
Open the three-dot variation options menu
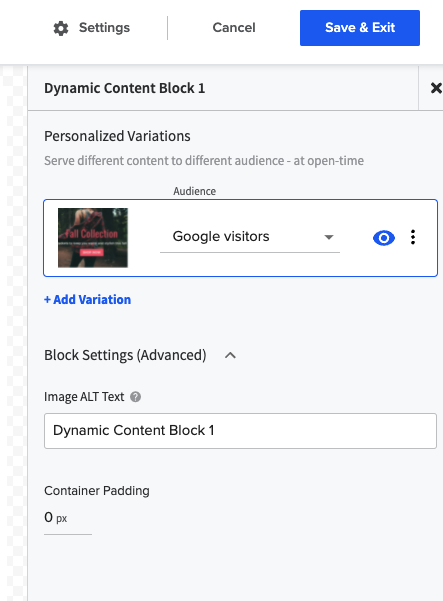[x=413, y=237]
